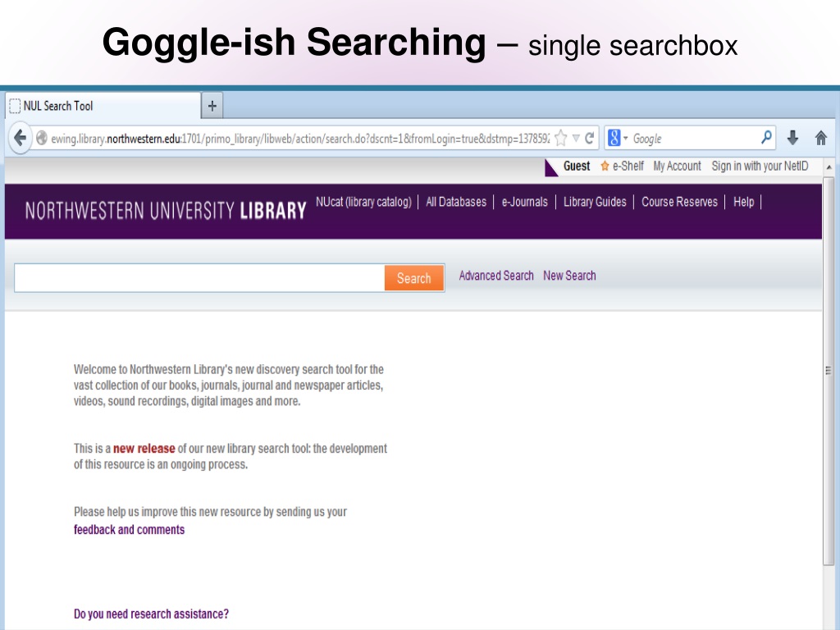Viewport: 840px width, 630px height.
Task: Click into the Google search field
Action: point(695,139)
